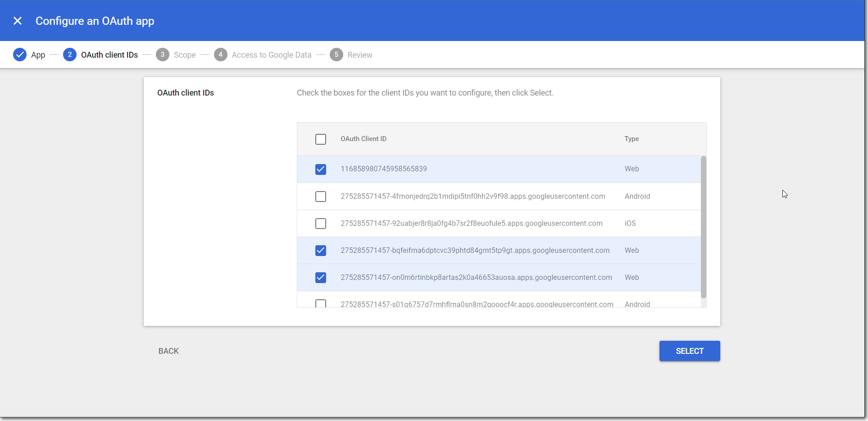The height and width of the screenshot is (421, 868).
Task: Open the OAuth client IDs step label
Action: [x=109, y=55]
